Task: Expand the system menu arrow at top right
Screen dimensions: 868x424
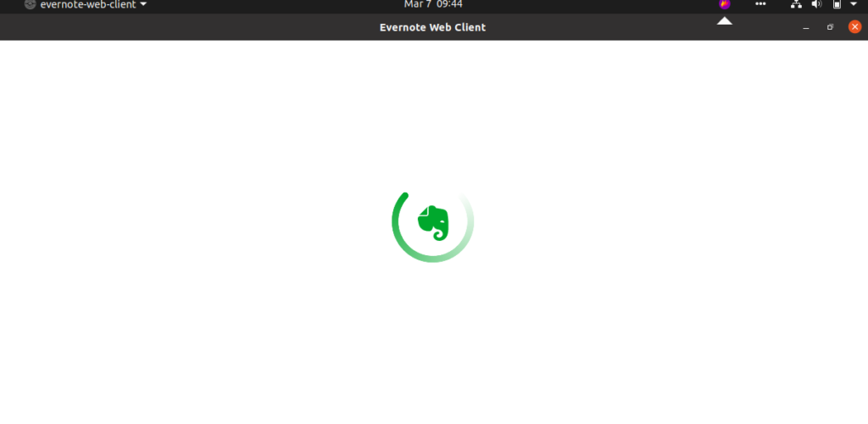Action: tap(853, 4)
